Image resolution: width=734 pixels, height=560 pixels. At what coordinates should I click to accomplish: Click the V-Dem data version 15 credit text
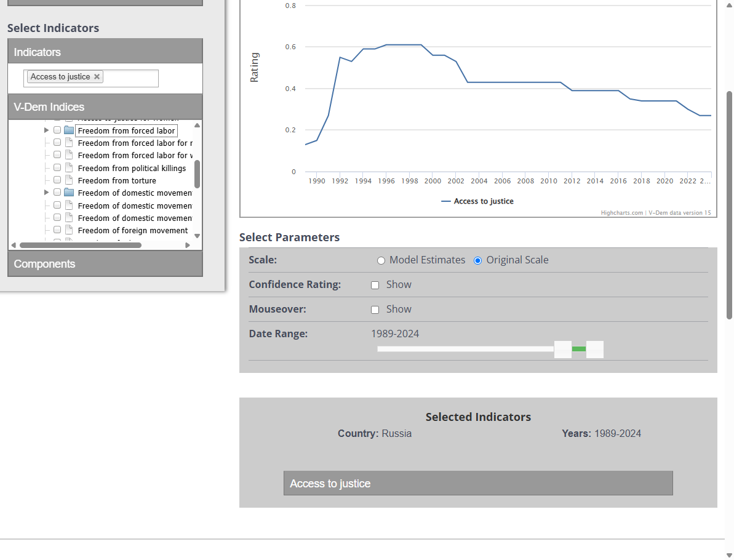(680, 212)
